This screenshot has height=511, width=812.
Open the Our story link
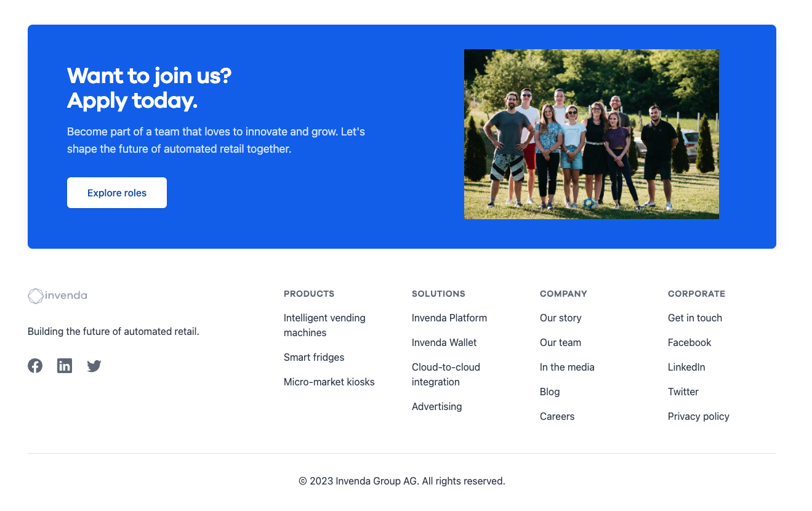click(561, 318)
